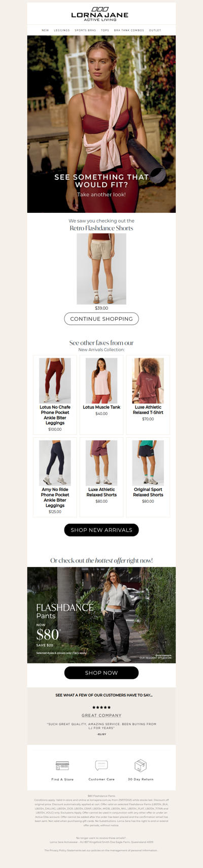Open the Original Sport Relaxed Shorts thumbnail

click(148, 463)
